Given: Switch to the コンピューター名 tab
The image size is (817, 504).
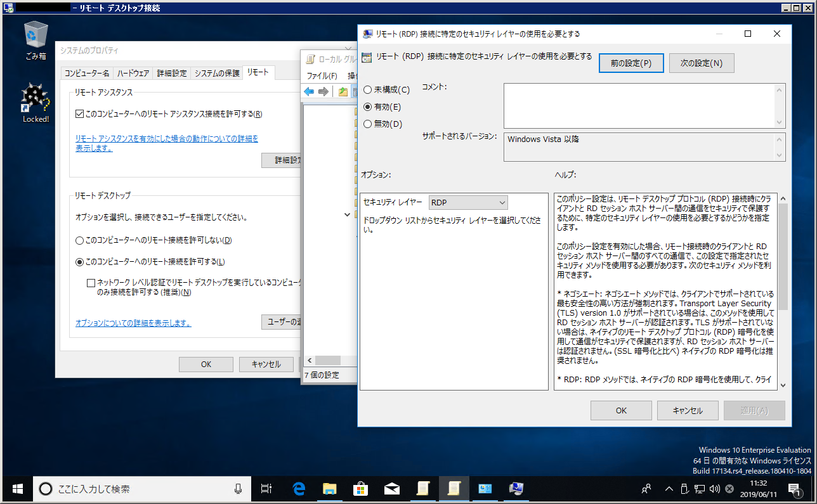Looking at the screenshot, I should tap(87, 74).
